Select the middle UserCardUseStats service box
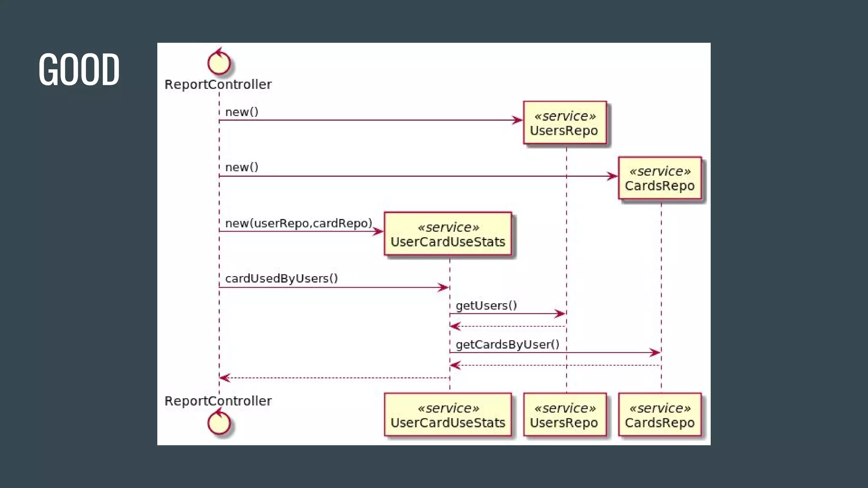 click(448, 234)
